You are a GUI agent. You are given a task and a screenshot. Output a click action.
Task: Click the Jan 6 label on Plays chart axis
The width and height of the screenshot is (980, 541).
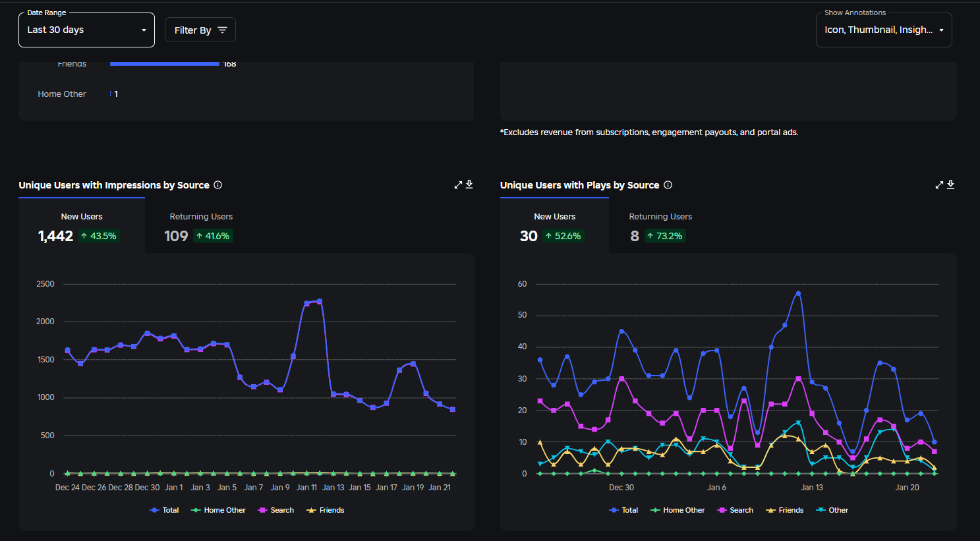717,488
